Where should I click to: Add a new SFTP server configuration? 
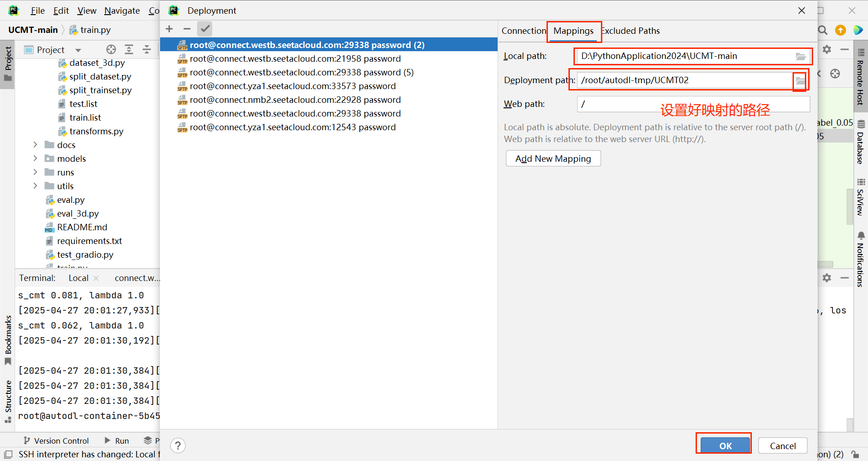169,28
